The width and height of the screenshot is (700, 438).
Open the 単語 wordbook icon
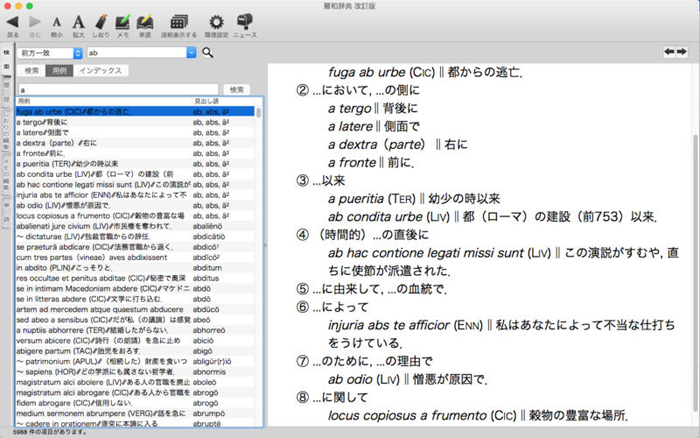coord(144,20)
